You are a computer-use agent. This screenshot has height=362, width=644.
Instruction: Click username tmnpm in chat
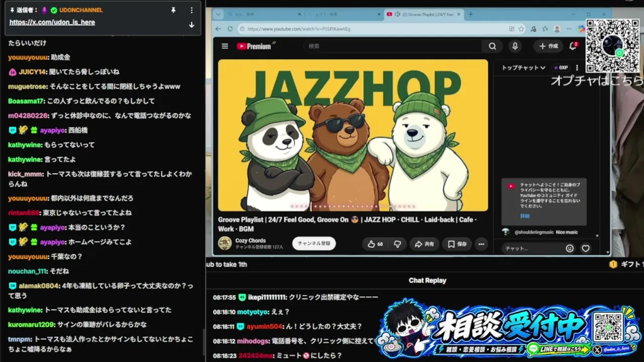(20, 339)
